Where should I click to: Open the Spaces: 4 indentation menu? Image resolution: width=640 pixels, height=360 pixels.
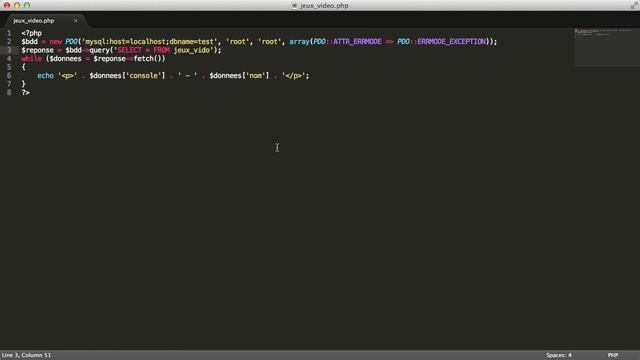pos(558,355)
